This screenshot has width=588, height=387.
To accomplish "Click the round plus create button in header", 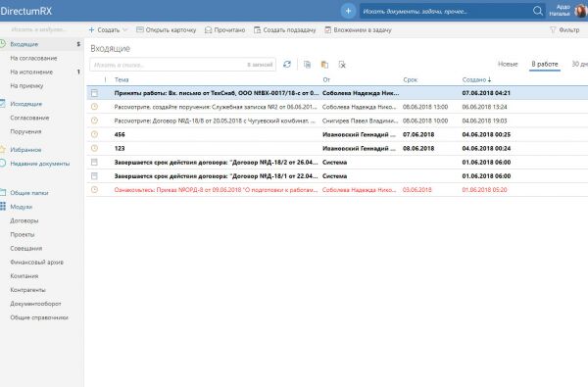I will 348,11.
